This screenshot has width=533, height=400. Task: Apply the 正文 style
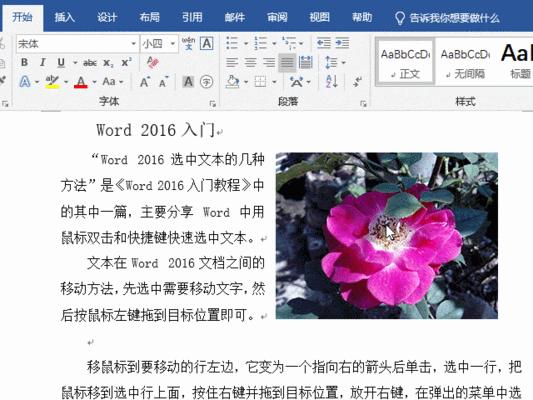[405, 62]
